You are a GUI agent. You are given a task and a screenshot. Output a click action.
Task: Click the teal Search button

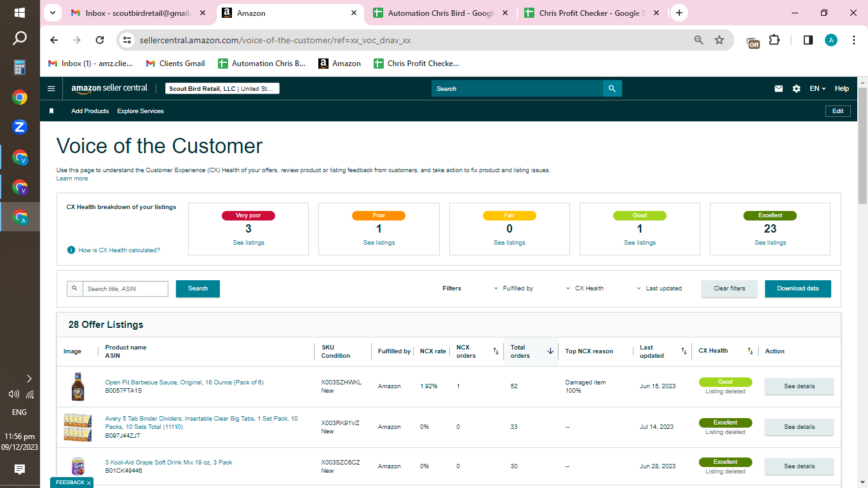click(198, 288)
